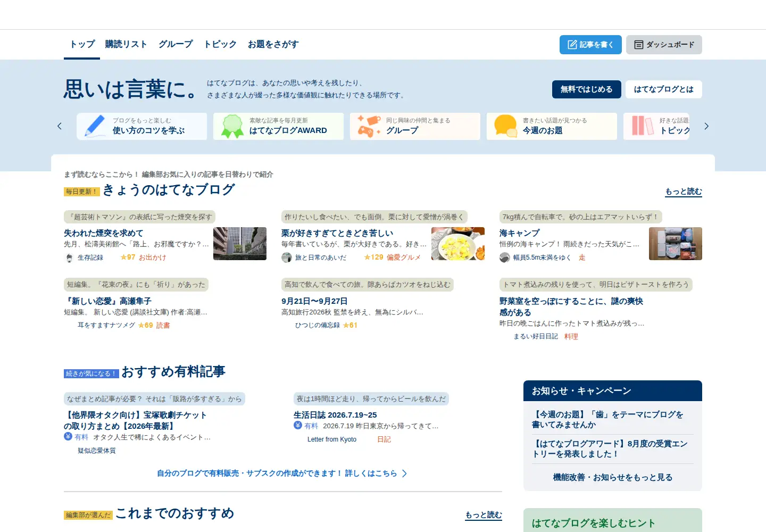The height and width of the screenshot is (532, 766).
Task: Click the 無料ではじめる button
Action: coord(586,89)
